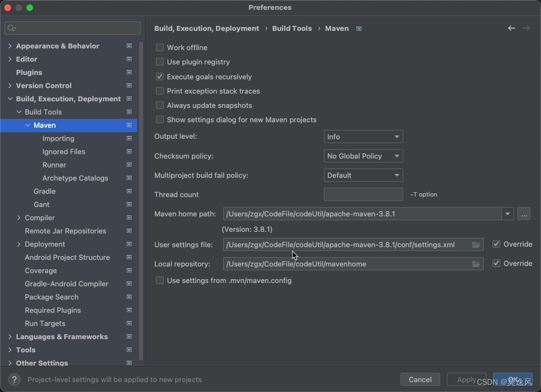Click the Cancel button

(x=420, y=379)
